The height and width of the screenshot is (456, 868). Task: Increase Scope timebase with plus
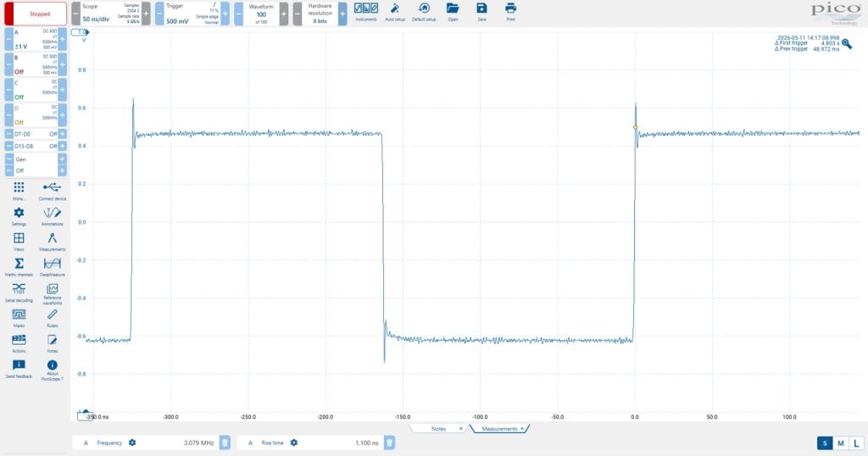[146, 14]
